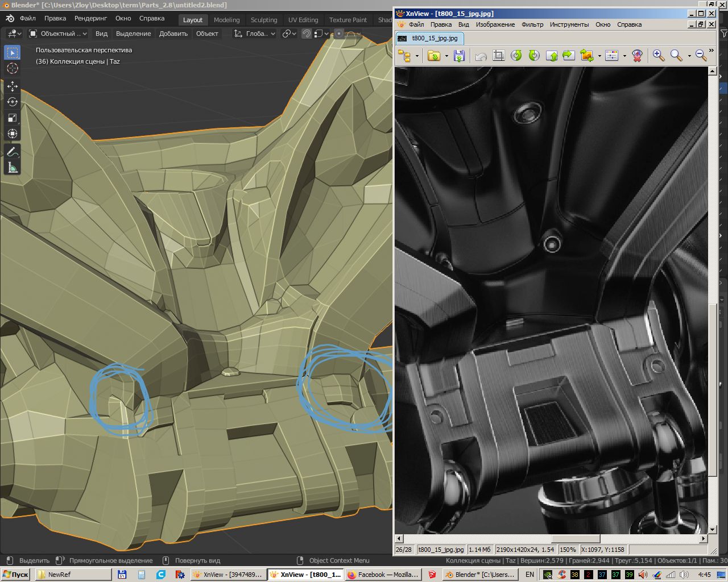Open Global transform orientation dropdown
The width and height of the screenshot is (728, 582).
(x=255, y=34)
